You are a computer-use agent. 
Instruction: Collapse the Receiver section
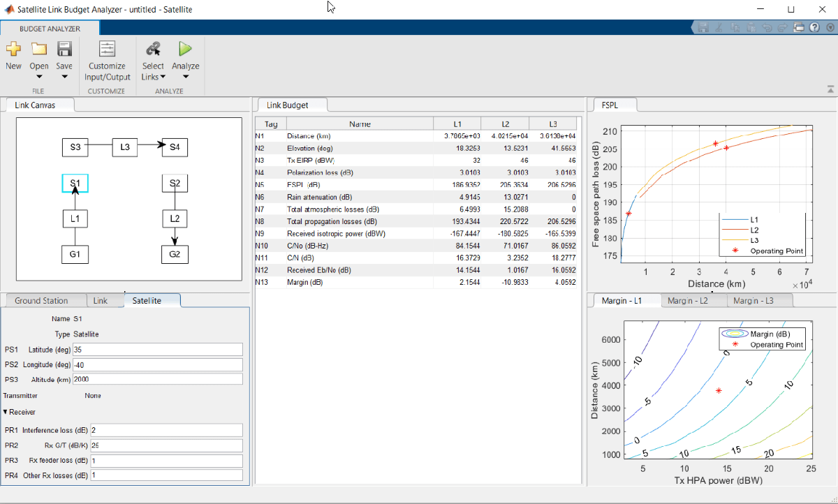click(6, 412)
